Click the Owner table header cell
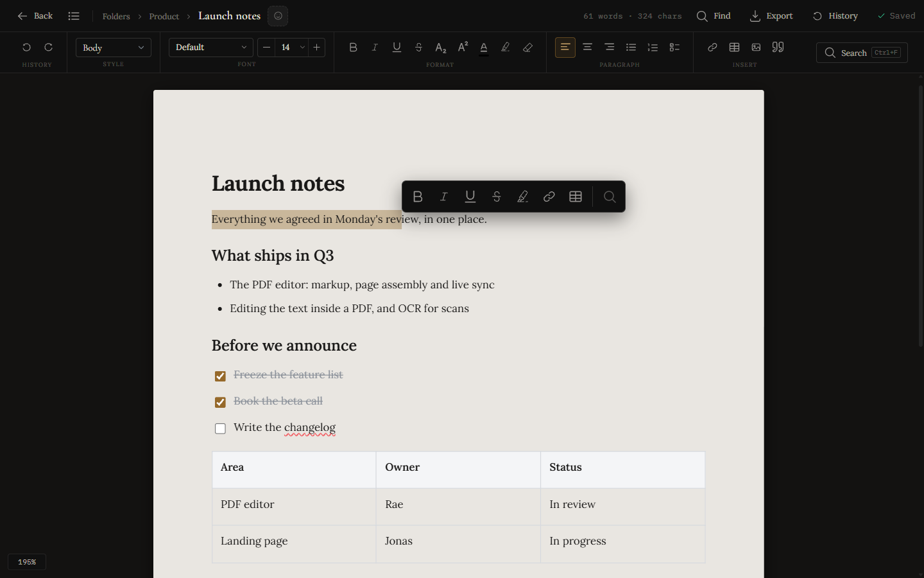The image size is (924, 578). coord(458,469)
